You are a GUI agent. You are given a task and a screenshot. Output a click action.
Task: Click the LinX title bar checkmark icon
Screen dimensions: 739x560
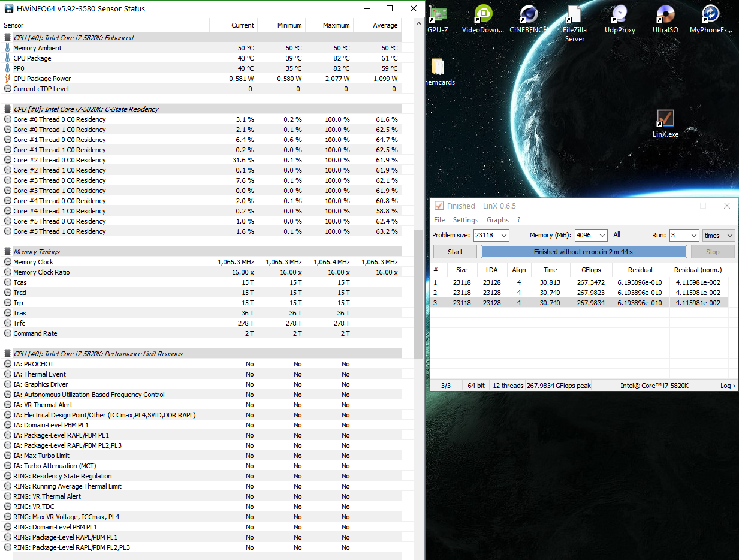[x=439, y=206]
